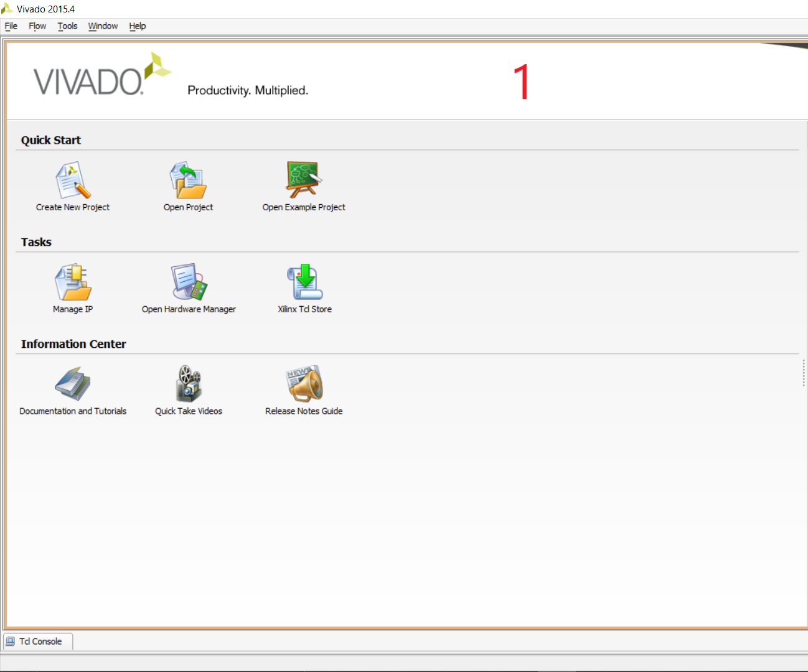This screenshot has width=808, height=672.
Task: Open Documentation and Tutorials book icon
Action: pos(73,383)
